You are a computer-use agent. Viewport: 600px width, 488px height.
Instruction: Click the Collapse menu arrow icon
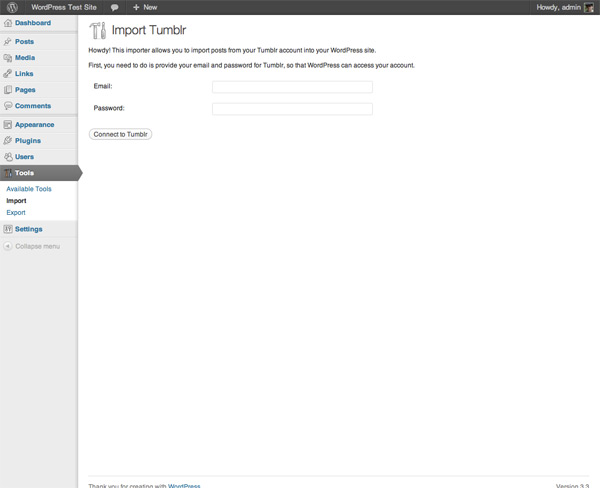pos(8,246)
